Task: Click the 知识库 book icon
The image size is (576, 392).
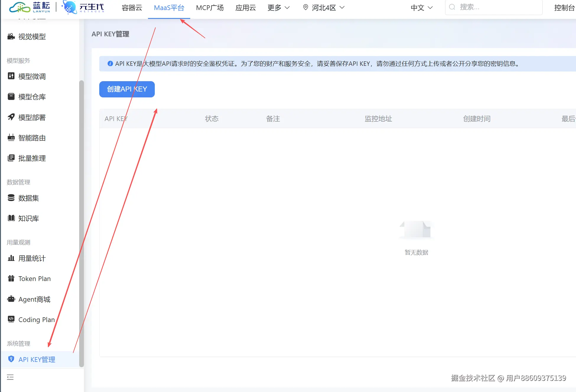Action: [x=11, y=218]
